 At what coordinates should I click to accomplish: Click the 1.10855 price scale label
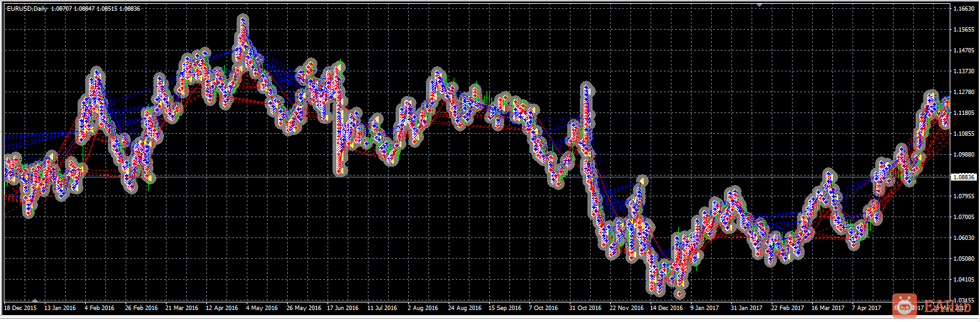click(x=963, y=134)
